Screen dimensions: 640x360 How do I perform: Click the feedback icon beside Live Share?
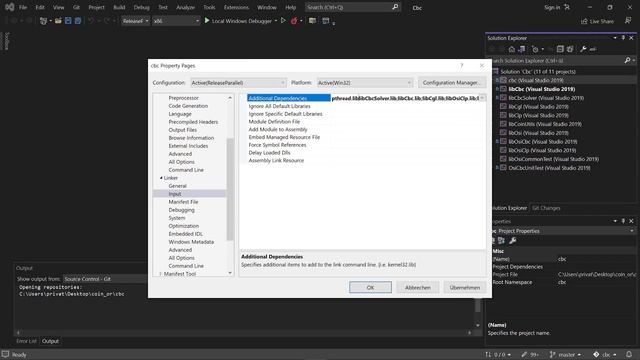[628, 20]
